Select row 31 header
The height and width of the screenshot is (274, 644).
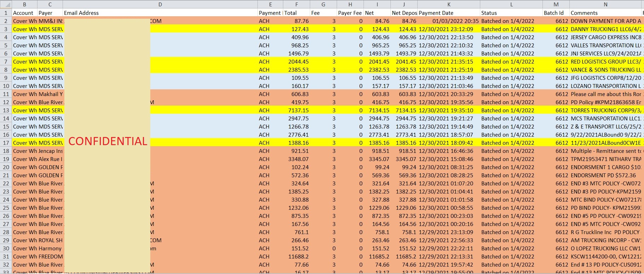(x=6, y=256)
